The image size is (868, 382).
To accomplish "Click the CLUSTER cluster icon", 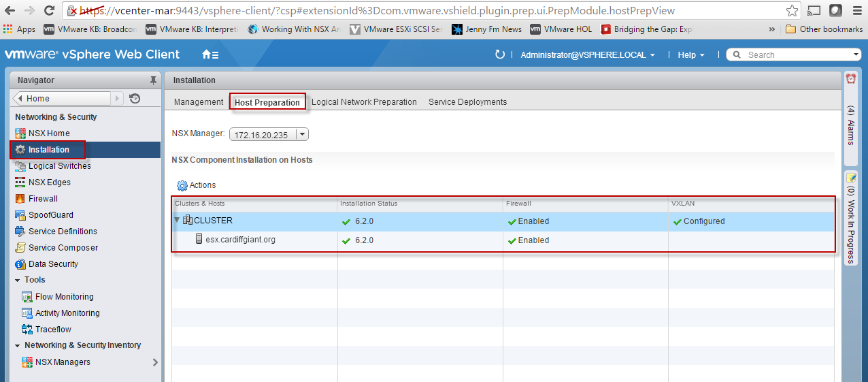I will pyautogui.click(x=188, y=221).
